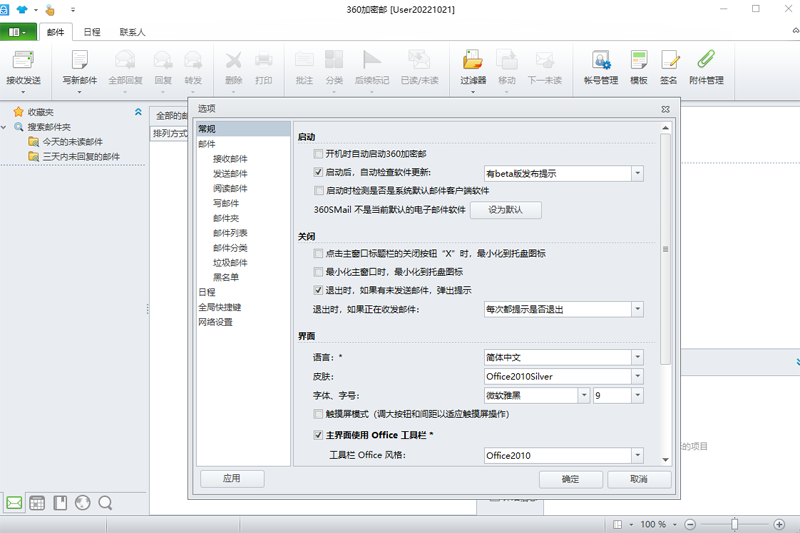800x533 pixels.
Task: Open the 过滤器 filter tool
Action: point(473,60)
